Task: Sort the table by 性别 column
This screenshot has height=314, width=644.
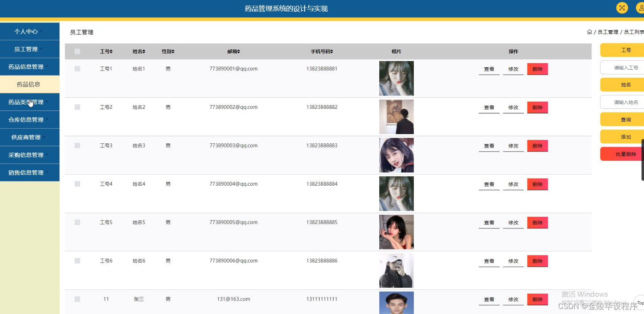Action: click(168, 51)
